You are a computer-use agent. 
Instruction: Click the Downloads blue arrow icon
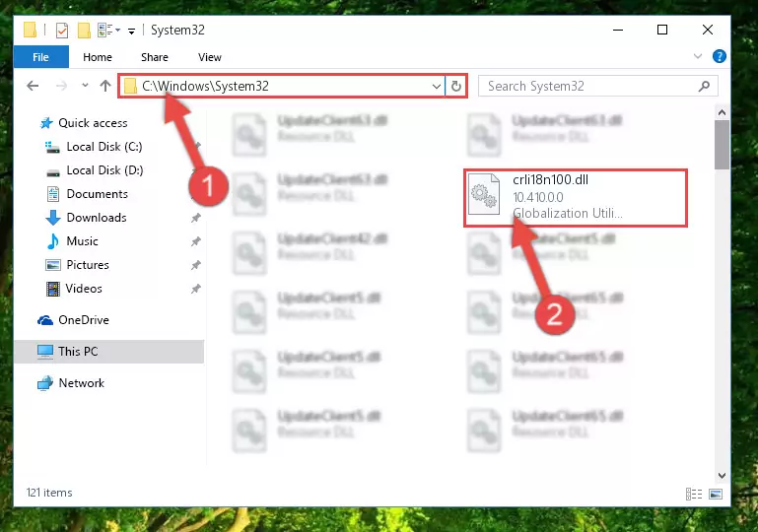pos(52,218)
